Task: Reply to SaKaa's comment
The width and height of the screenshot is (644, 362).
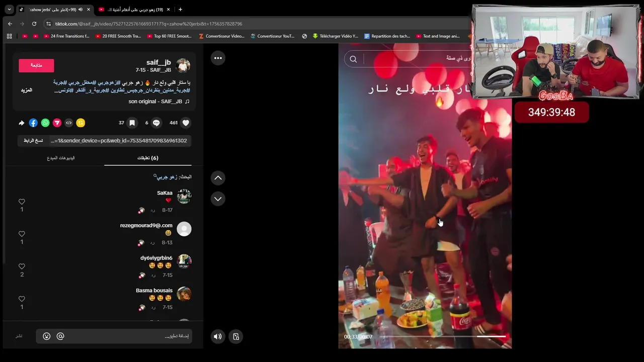Action: (152, 210)
